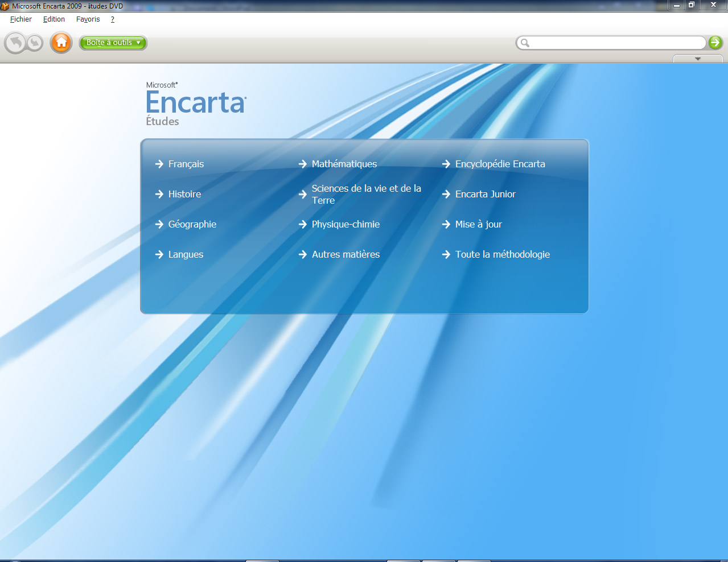
Task: Click the Back navigation arrow button
Action: pyautogui.click(x=15, y=43)
